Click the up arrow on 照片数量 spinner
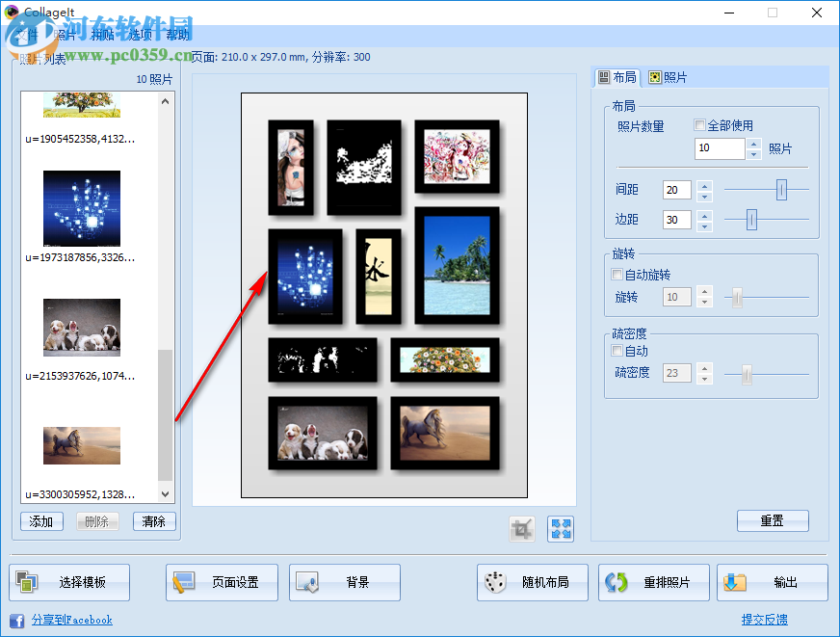840x637 pixels. click(x=752, y=143)
